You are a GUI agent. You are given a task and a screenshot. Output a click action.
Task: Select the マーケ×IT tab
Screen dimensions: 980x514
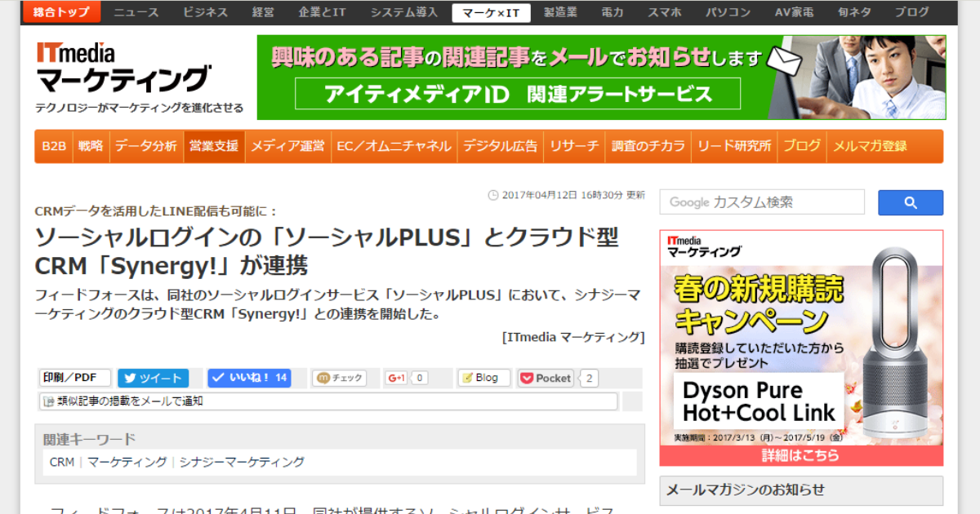[x=491, y=12]
